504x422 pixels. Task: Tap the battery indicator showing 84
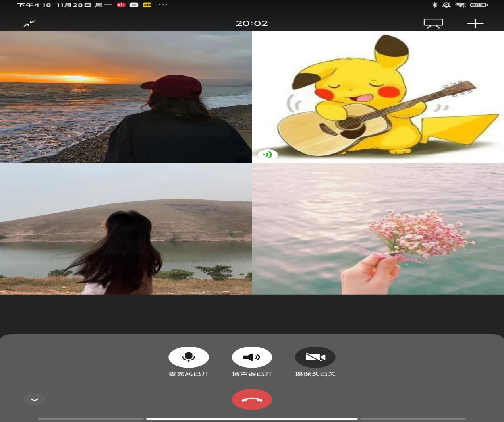(x=479, y=5)
